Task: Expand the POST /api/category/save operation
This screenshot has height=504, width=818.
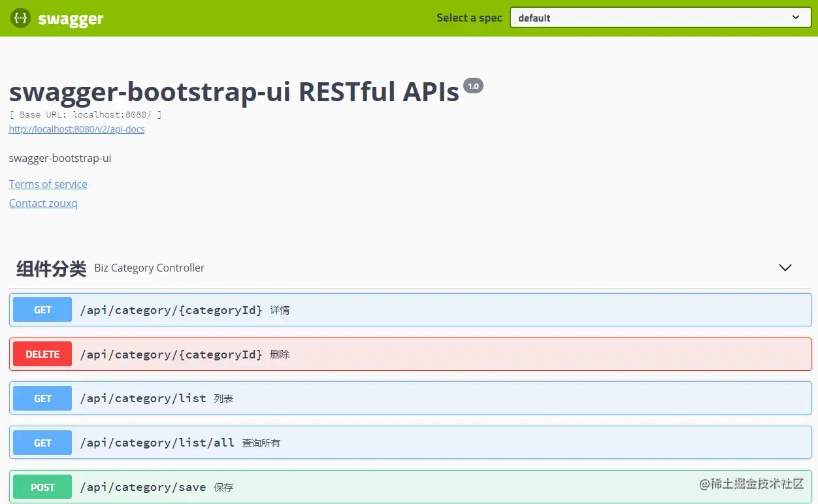Action: [410, 487]
